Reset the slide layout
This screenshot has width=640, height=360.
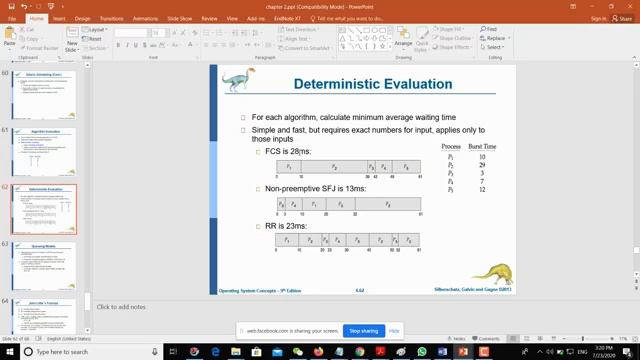pos(92,39)
